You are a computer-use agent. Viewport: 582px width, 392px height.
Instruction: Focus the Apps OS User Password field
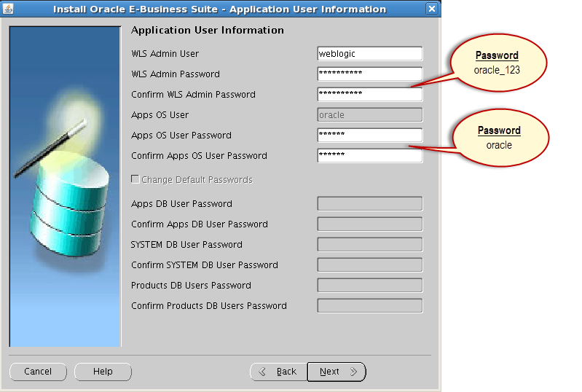point(370,136)
